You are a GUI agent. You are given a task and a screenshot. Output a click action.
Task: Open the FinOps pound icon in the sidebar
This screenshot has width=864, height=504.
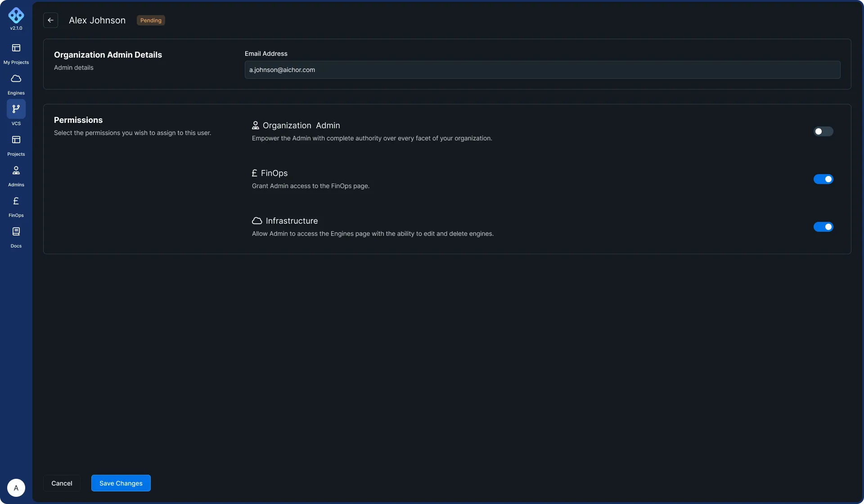coord(16,201)
